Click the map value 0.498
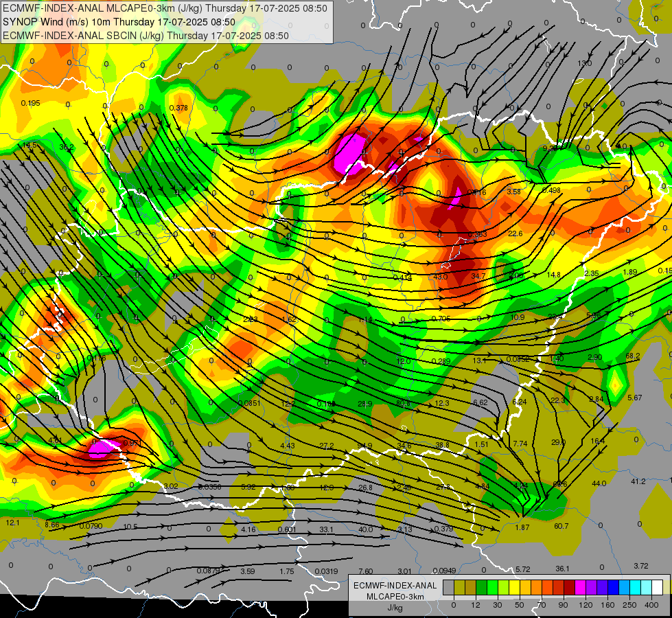Viewport: 672px width, 618px height. [551, 190]
